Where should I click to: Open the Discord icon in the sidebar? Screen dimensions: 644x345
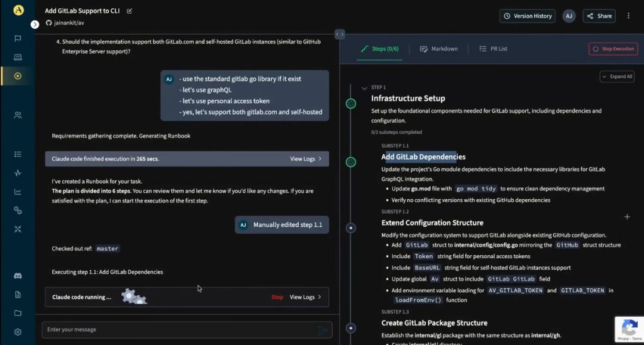click(x=18, y=276)
